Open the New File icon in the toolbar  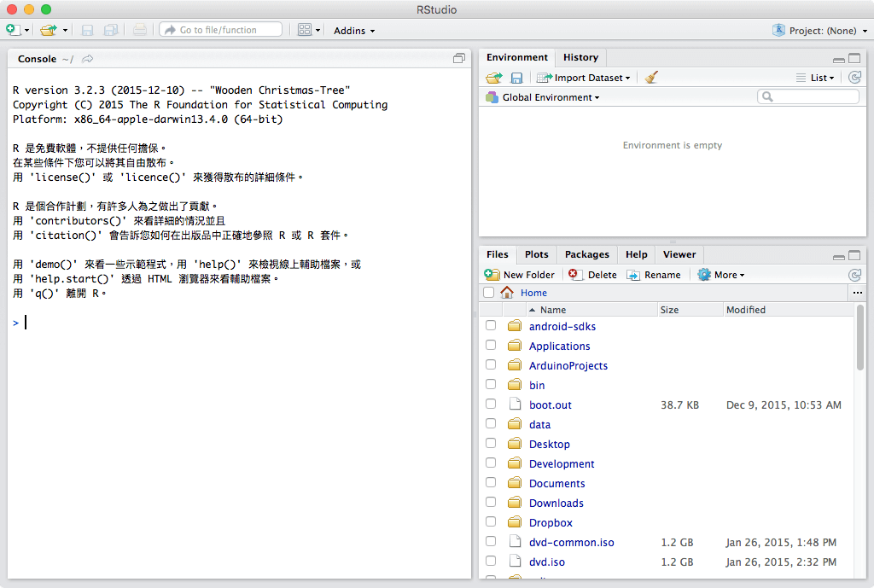click(x=12, y=28)
